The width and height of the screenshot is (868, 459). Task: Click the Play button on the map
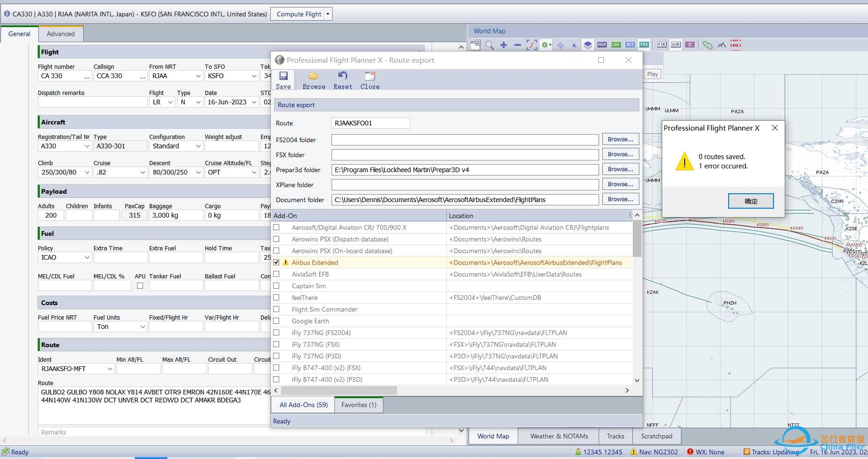click(652, 74)
